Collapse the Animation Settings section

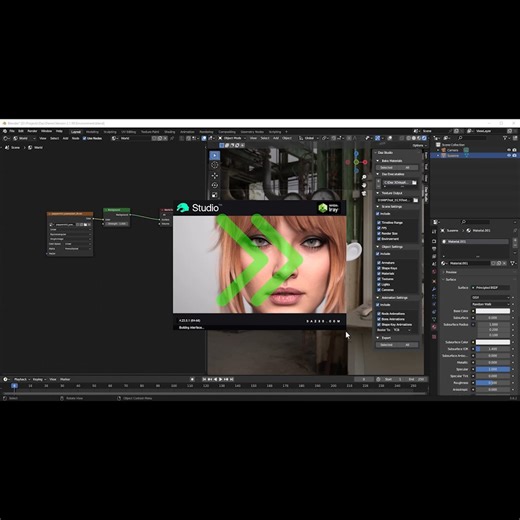pyautogui.click(x=378, y=298)
